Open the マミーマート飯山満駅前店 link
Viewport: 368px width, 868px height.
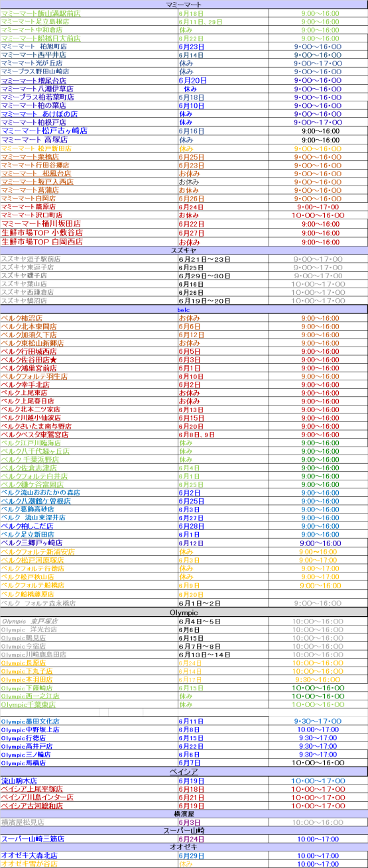[x=41, y=13]
